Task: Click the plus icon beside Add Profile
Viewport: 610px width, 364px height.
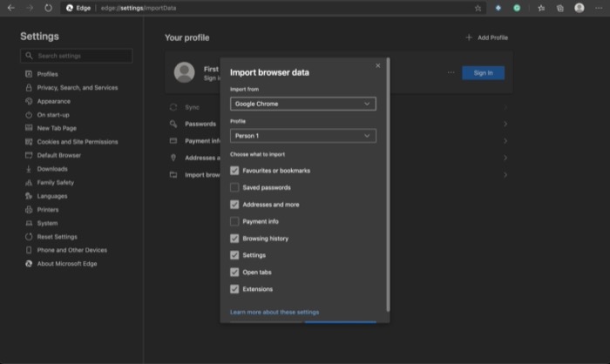Action: point(469,37)
